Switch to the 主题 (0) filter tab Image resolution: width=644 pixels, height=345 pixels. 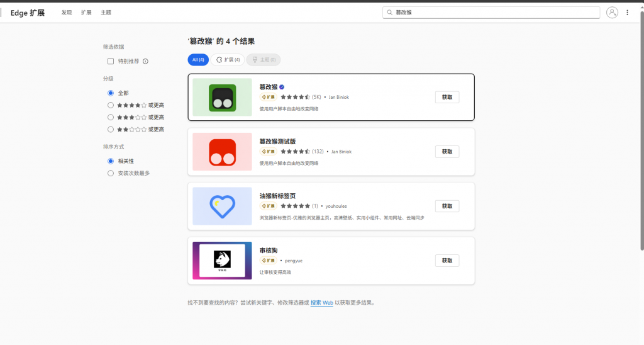coord(264,60)
